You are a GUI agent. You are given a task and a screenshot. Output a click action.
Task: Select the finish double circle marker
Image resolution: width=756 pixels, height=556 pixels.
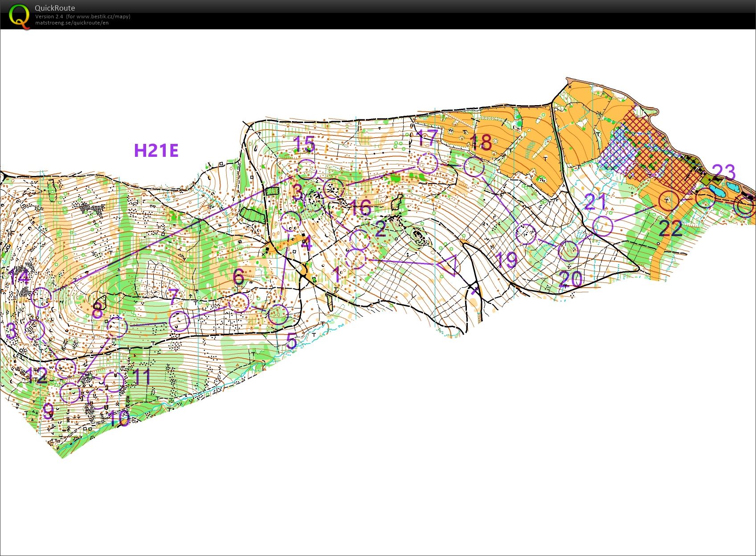point(746,206)
